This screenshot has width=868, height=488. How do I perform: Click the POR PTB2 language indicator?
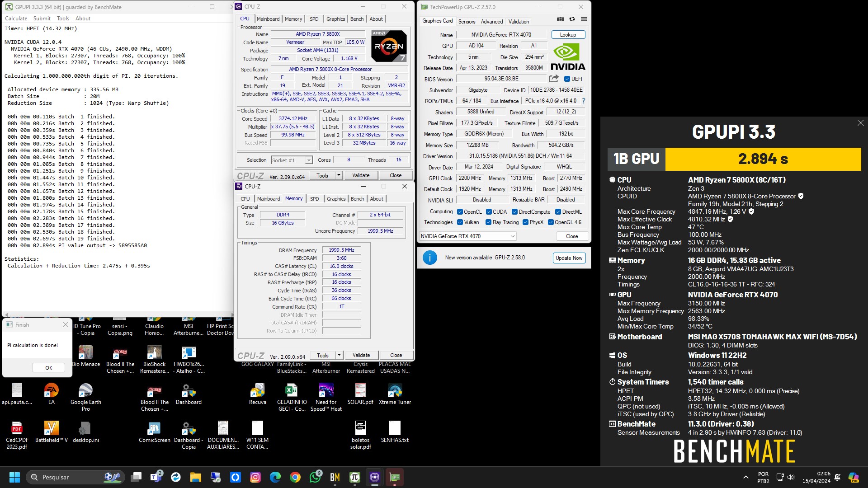tap(763, 477)
